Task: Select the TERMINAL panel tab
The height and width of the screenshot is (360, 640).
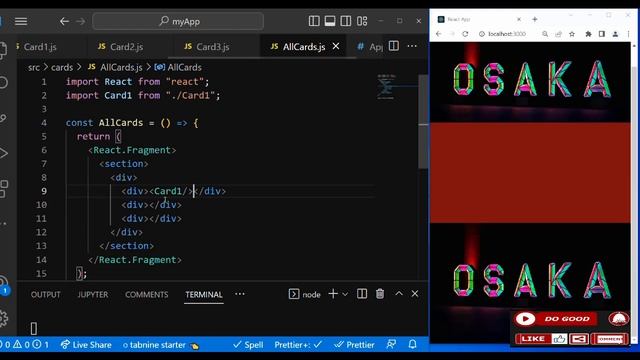Action: (x=204, y=295)
